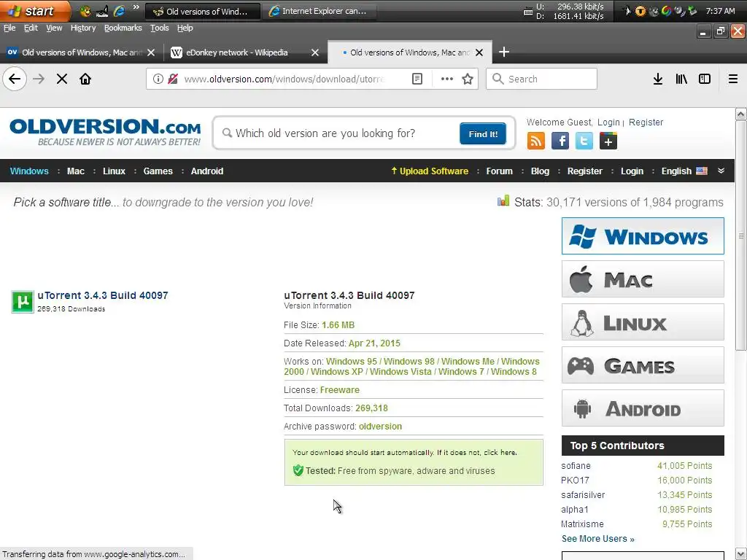
Task: Click the OLDVERSION.COM logo
Action: pos(105,132)
